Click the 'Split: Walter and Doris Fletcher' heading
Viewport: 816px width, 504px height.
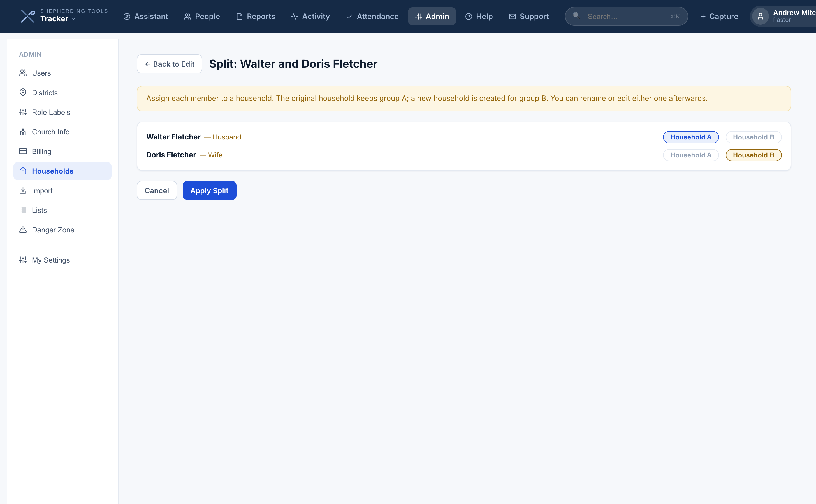(293, 64)
